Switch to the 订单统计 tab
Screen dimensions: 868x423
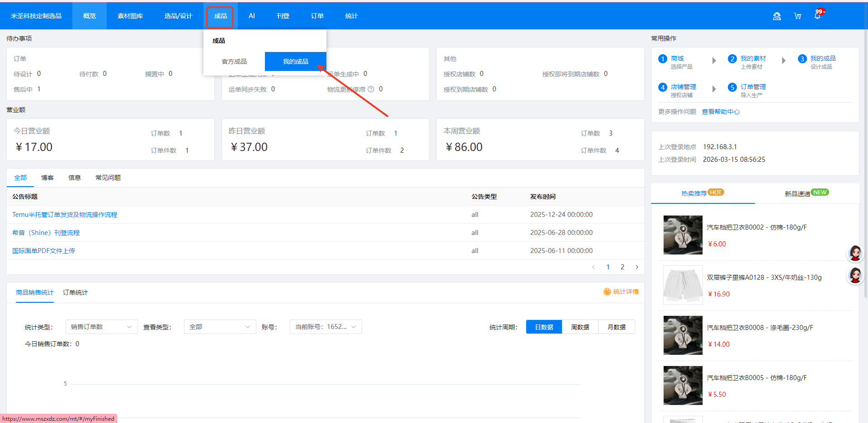pyautogui.click(x=75, y=292)
